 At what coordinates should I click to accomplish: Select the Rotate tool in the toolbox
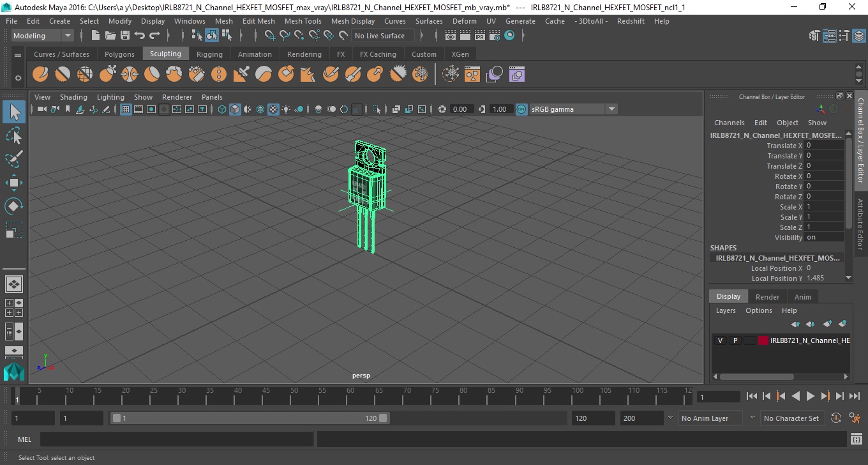pyautogui.click(x=14, y=206)
